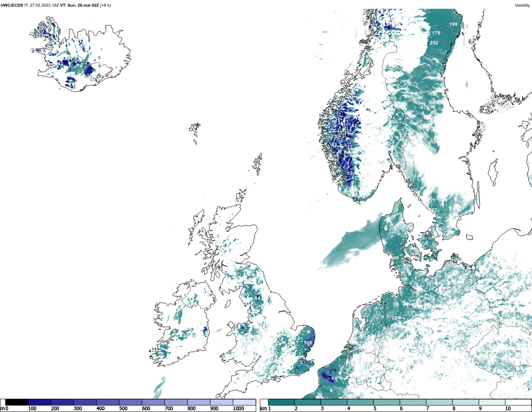The width and height of the screenshot is (532, 412).
Task: Select the 5–6 km legend swatch
Action: tap(387, 402)
